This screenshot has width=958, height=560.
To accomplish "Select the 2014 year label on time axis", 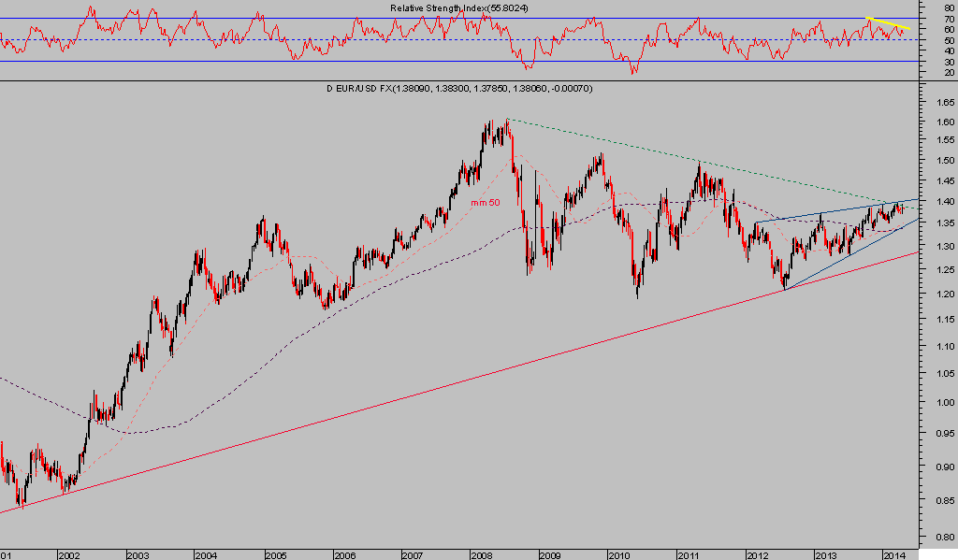I will [894, 554].
